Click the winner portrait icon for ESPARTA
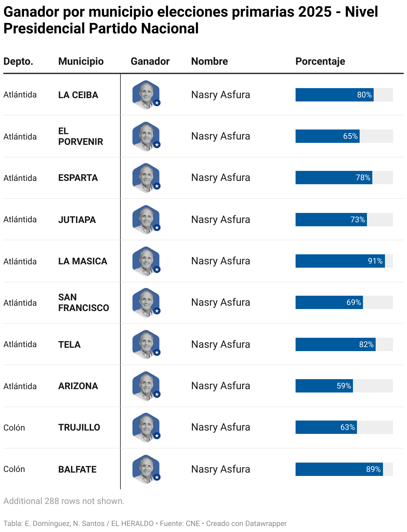Image resolution: width=407 pixels, height=532 pixels. point(146,178)
